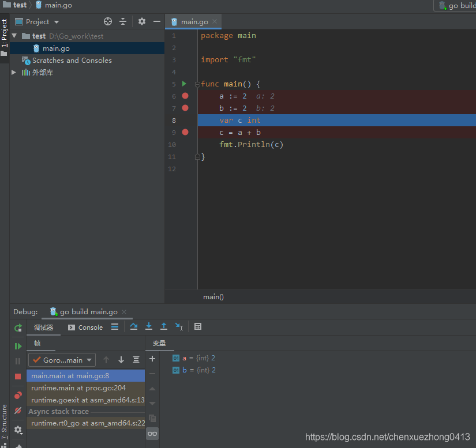
Task: Switch to the Console tab
Action: click(x=85, y=327)
